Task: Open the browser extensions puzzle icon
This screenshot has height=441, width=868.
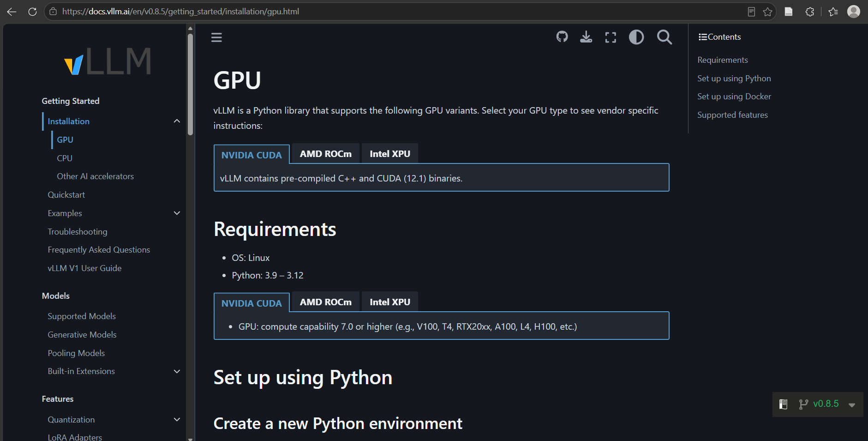Action: tap(810, 12)
